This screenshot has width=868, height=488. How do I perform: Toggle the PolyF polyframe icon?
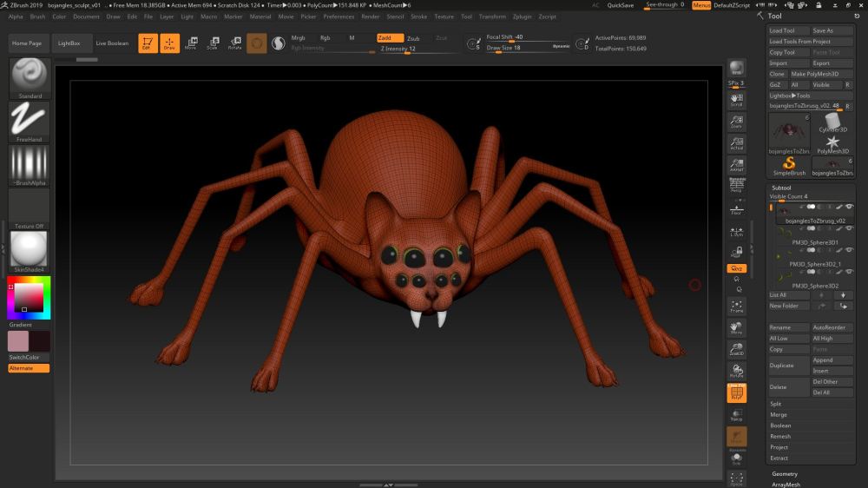(736, 393)
